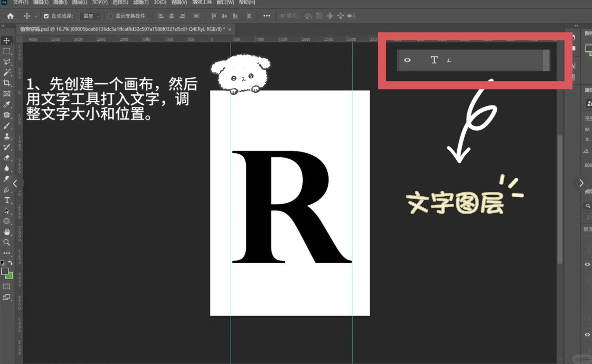Select the Crop tool
This screenshot has width=592, height=364.
click(6, 83)
